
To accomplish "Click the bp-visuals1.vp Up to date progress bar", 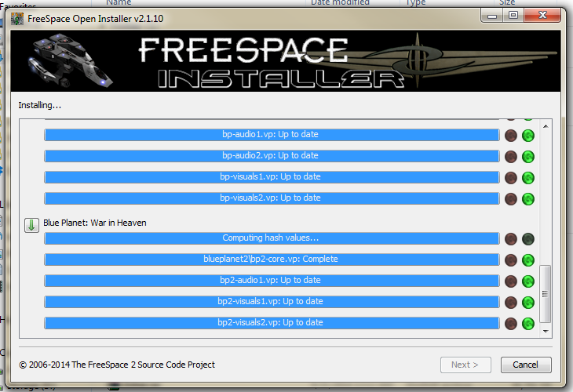I will click(x=272, y=177).
